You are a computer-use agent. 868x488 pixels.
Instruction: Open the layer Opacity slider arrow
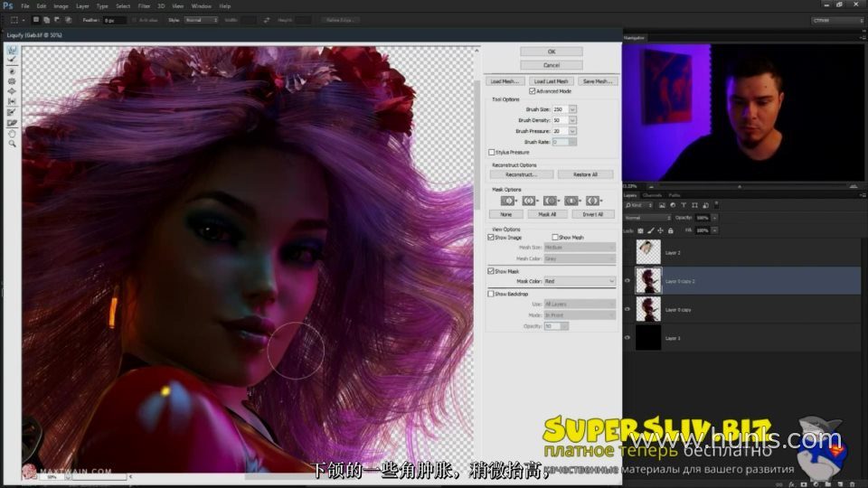(714, 218)
